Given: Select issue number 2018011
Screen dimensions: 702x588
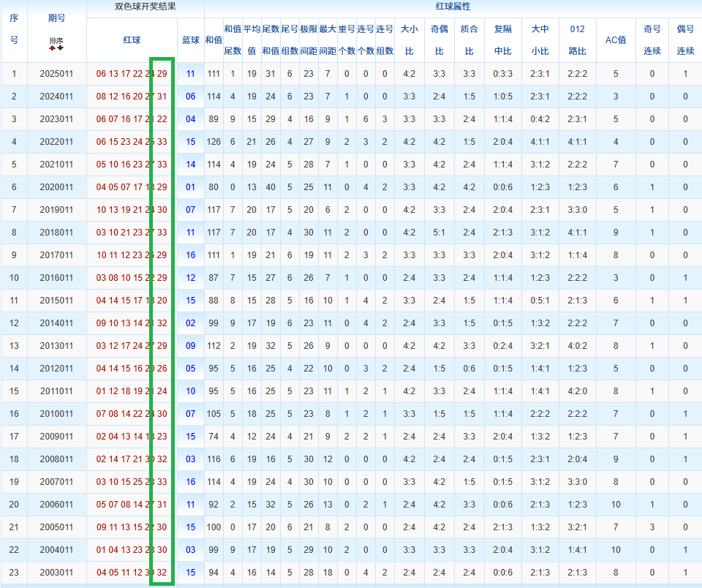Looking at the screenshot, I should 56,233.
